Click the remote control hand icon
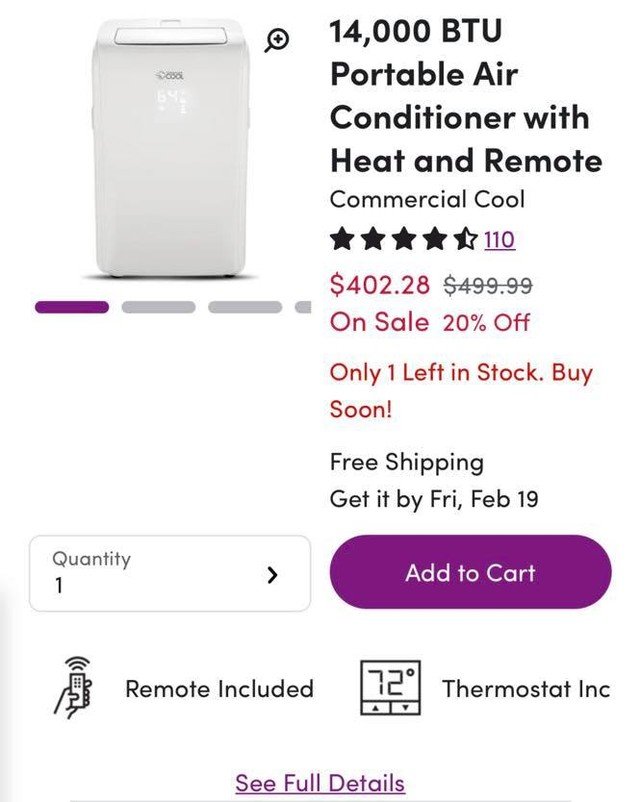This screenshot has width=640, height=802. click(73, 688)
